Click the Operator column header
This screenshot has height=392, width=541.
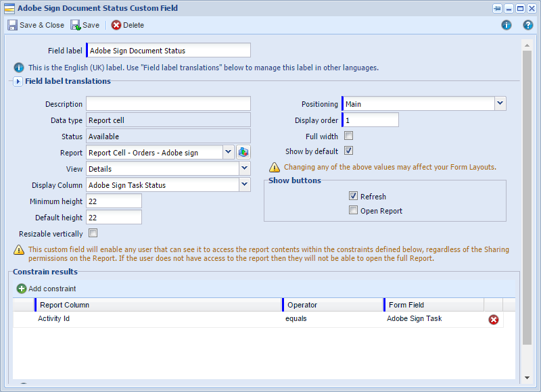333,305
